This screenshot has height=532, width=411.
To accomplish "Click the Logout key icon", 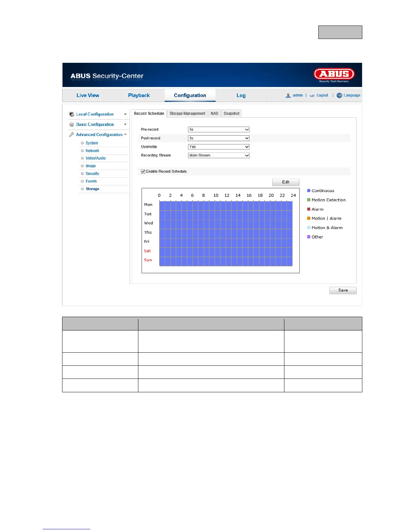I will (x=312, y=95).
